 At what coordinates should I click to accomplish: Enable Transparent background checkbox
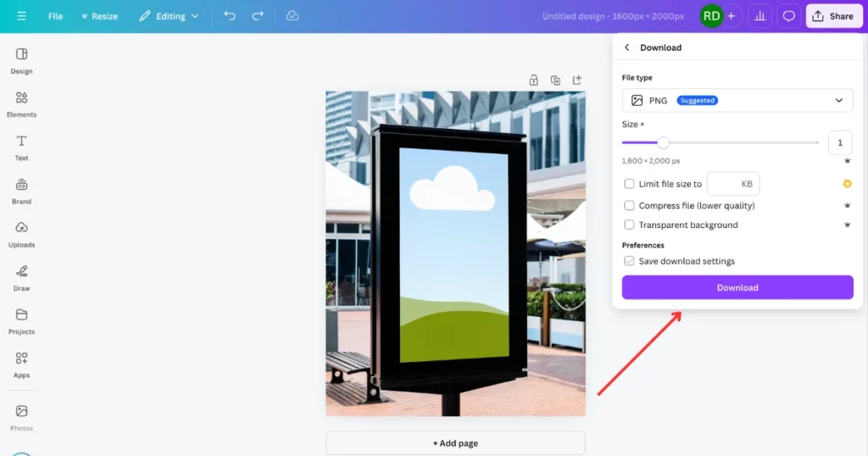(x=629, y=225)
